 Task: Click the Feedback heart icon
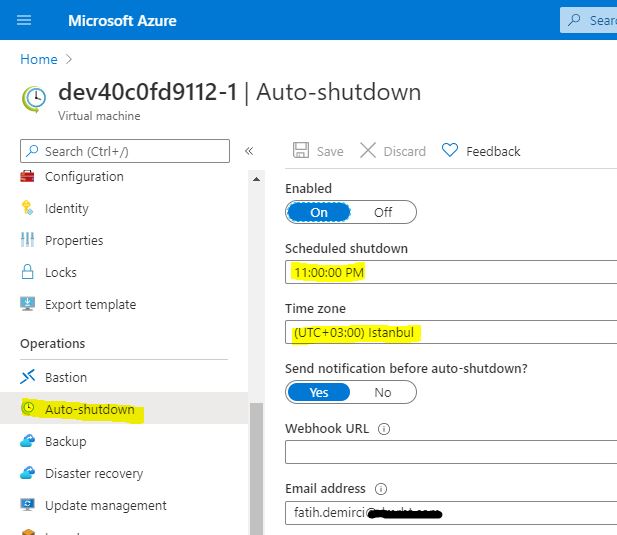[450, 150]
